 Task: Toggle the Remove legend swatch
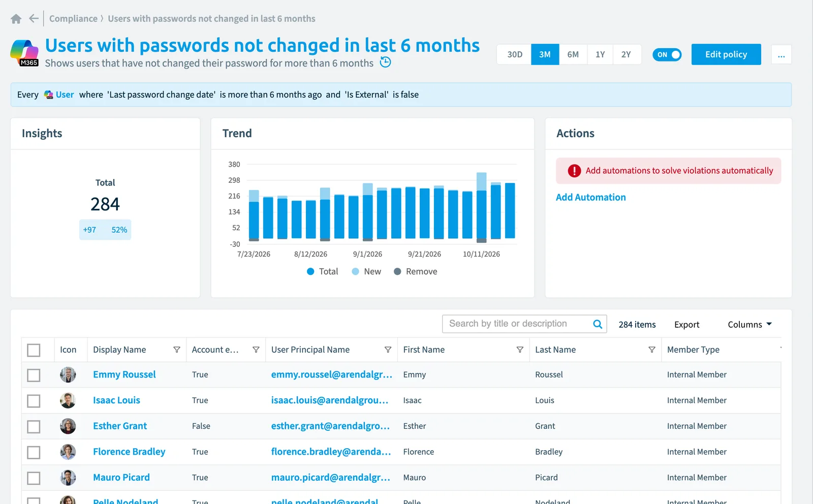(x=397, y=271)
